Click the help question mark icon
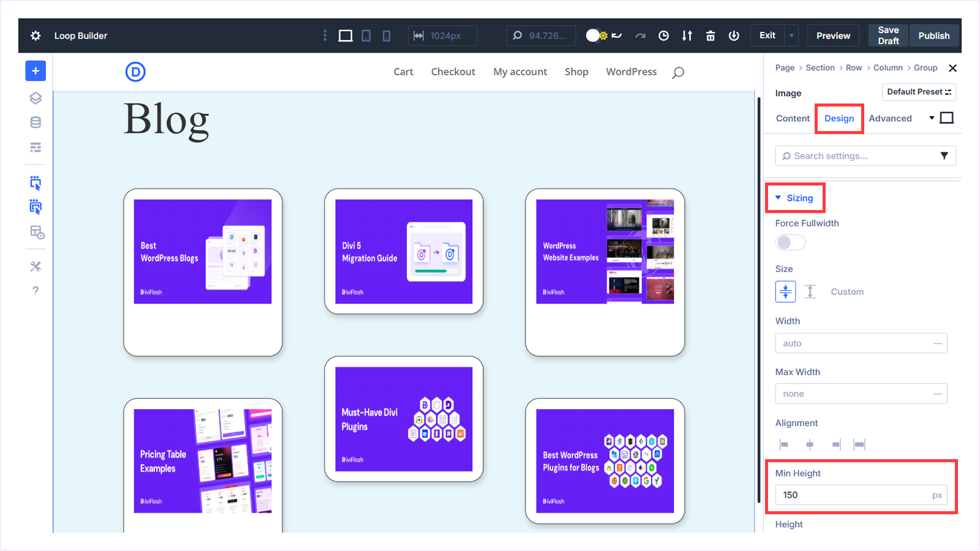Viewport: 980px width, 551px height. 36,290
